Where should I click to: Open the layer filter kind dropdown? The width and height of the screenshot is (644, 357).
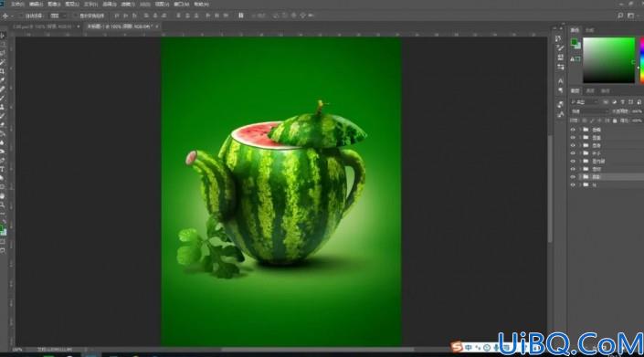[585, 101]
